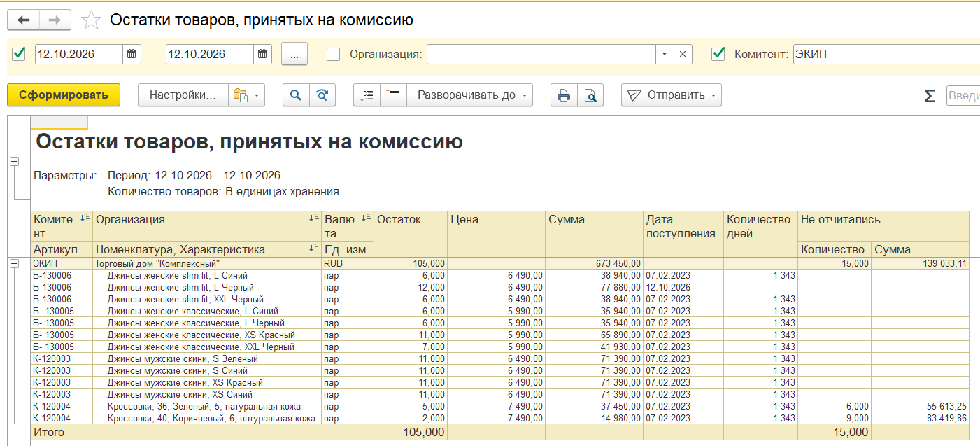Select the Количество дней column header
Screen dimensions: 980x446
[761, 234]
